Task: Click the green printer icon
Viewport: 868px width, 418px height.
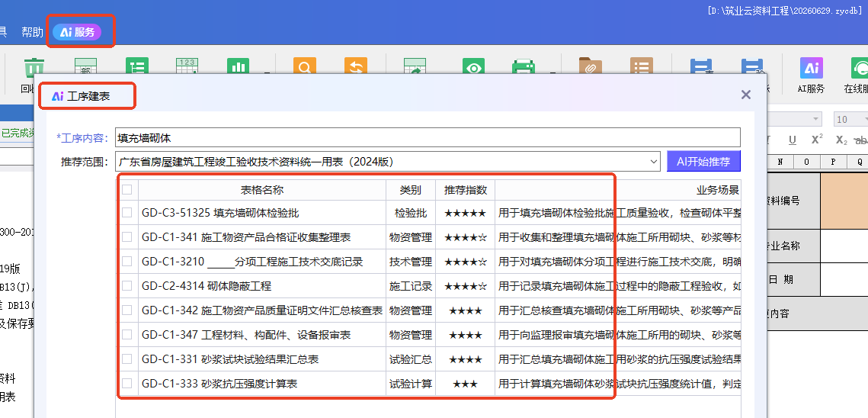Action: (x=523, y=66)
